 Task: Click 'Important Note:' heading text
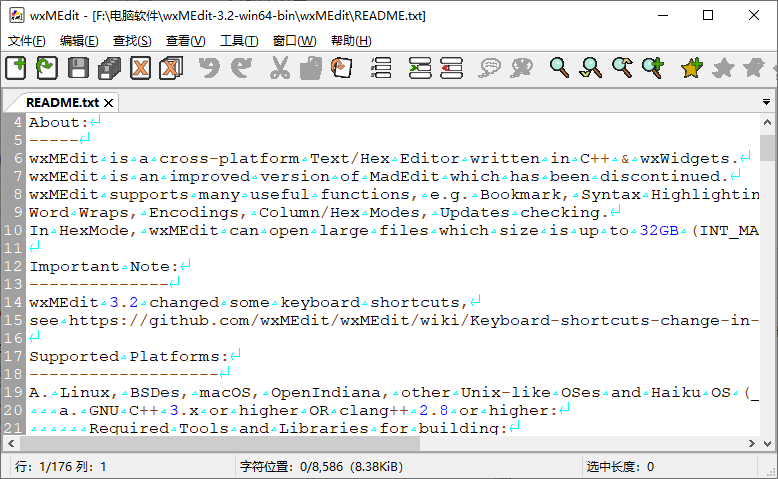104,267
